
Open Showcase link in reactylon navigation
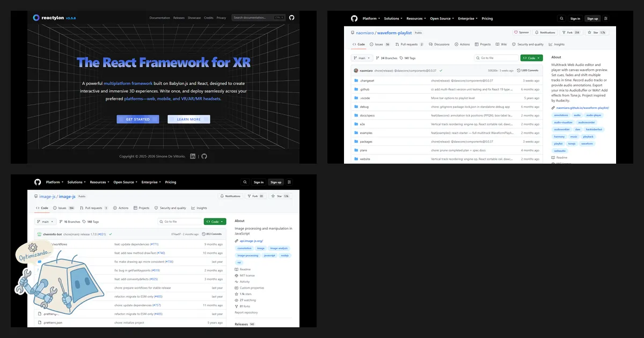pyautogui.click(x=194, y=18)
